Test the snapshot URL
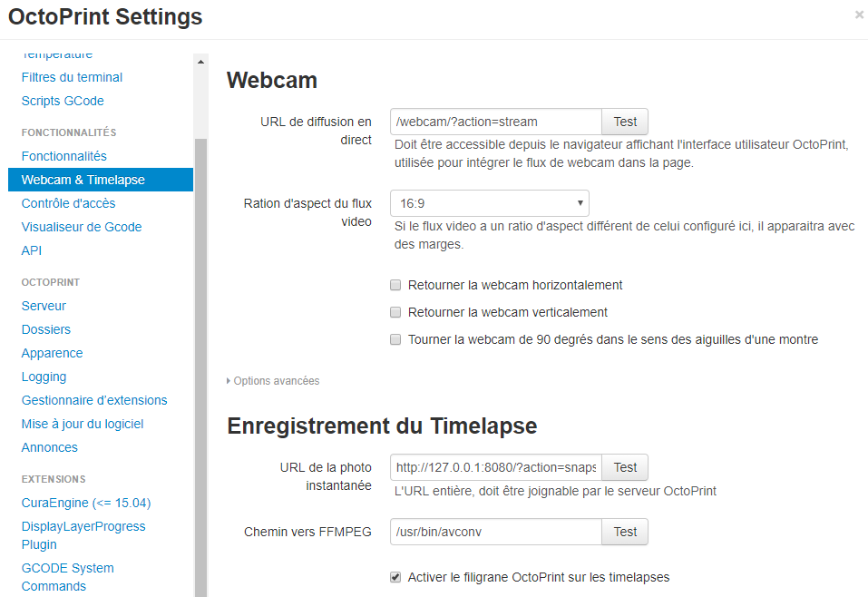This screenshot has width=868, height=597. point(625,467)
